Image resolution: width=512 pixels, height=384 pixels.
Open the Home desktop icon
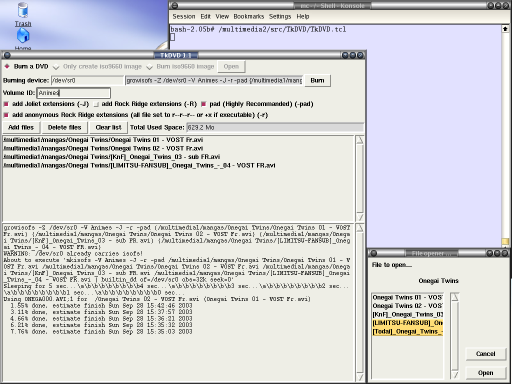[x=23, y=39]
